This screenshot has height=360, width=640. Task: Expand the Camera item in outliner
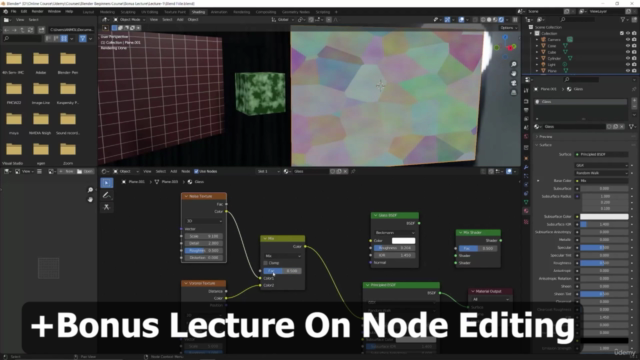537,40
